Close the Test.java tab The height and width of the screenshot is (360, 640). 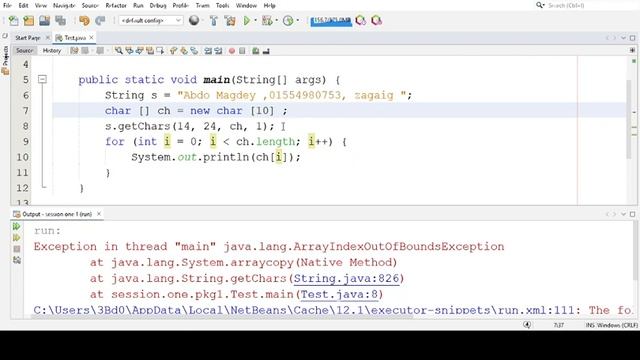[x=91, y=38]
